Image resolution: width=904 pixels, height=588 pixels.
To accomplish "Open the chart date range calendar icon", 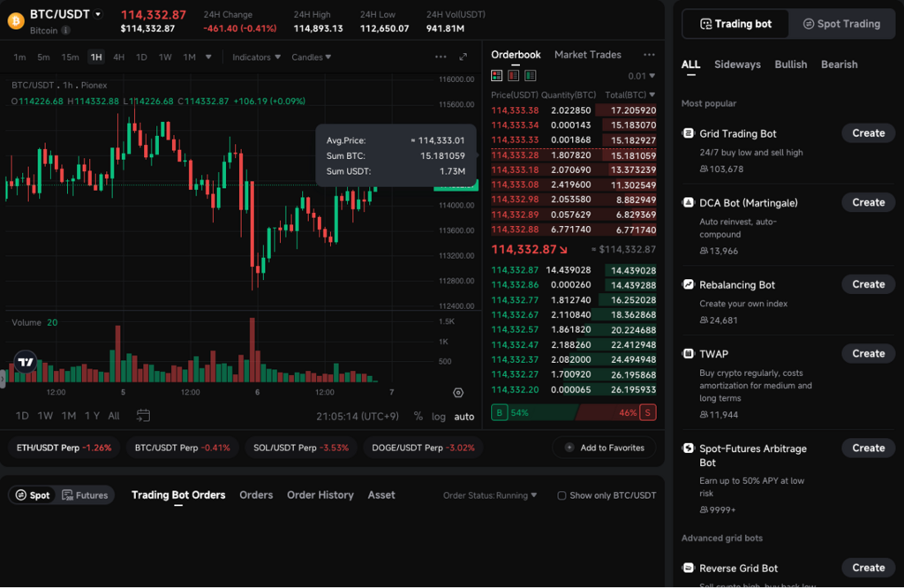I will [x=143, y=416].
